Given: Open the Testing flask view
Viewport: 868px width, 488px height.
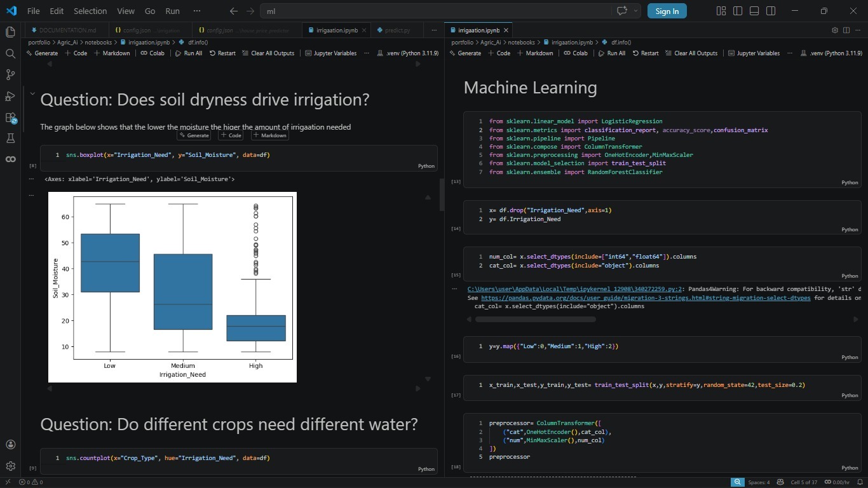Looking at the screenshot, I should pyautogui.click(x=10, y=138).
